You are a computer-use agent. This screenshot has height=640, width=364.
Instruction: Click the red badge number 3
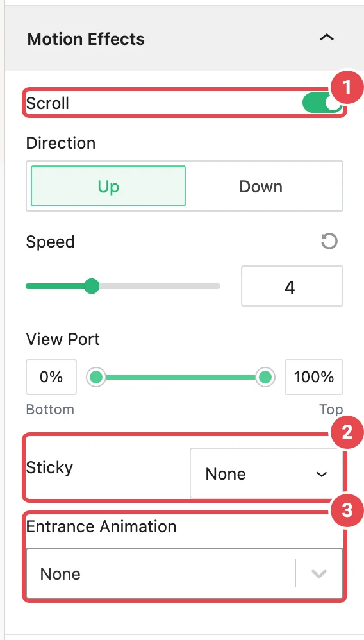tap(347, 510)
